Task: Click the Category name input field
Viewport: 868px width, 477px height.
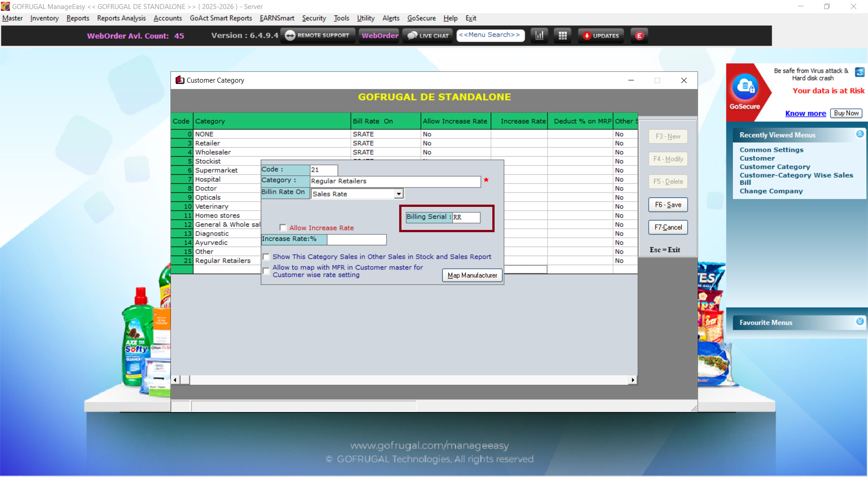Action: [395, 182]
